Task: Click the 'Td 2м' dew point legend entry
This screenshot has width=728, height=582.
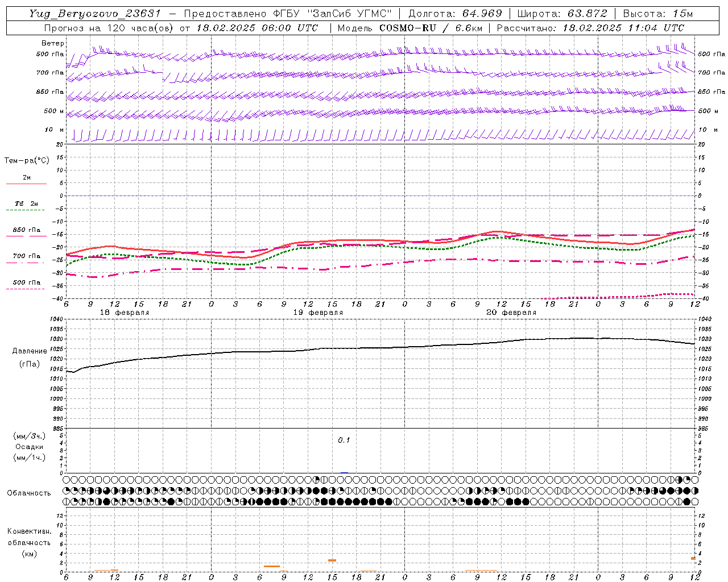Action: 27,203
